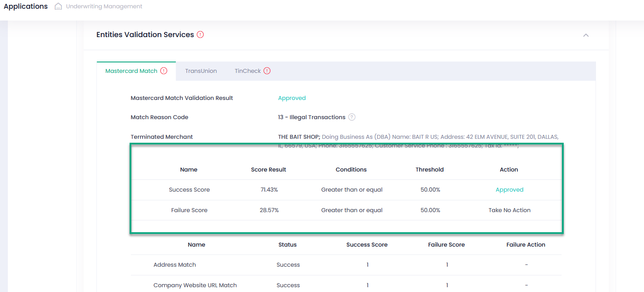Click the alert icon beside Entities Validation Services

click(200, 34)
